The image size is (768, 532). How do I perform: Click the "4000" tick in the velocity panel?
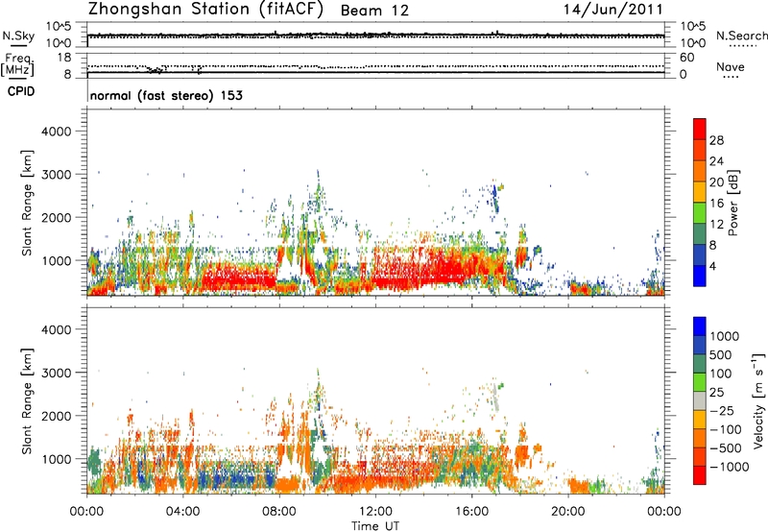click(x=56, y=329)
